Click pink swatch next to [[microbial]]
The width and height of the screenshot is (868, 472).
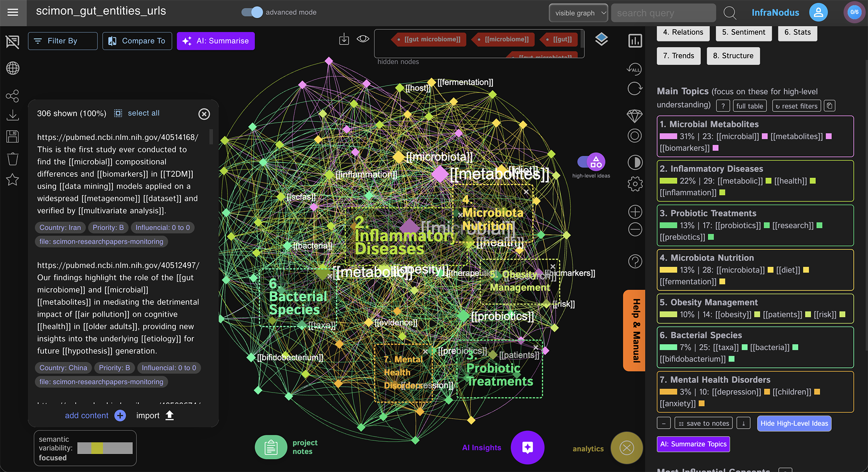tap(765, 136)
